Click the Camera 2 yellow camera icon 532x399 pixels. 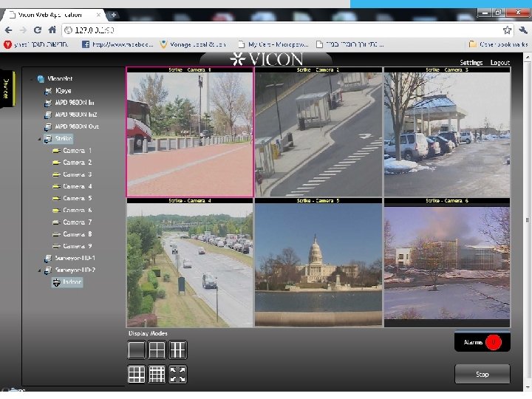(57, 163)
